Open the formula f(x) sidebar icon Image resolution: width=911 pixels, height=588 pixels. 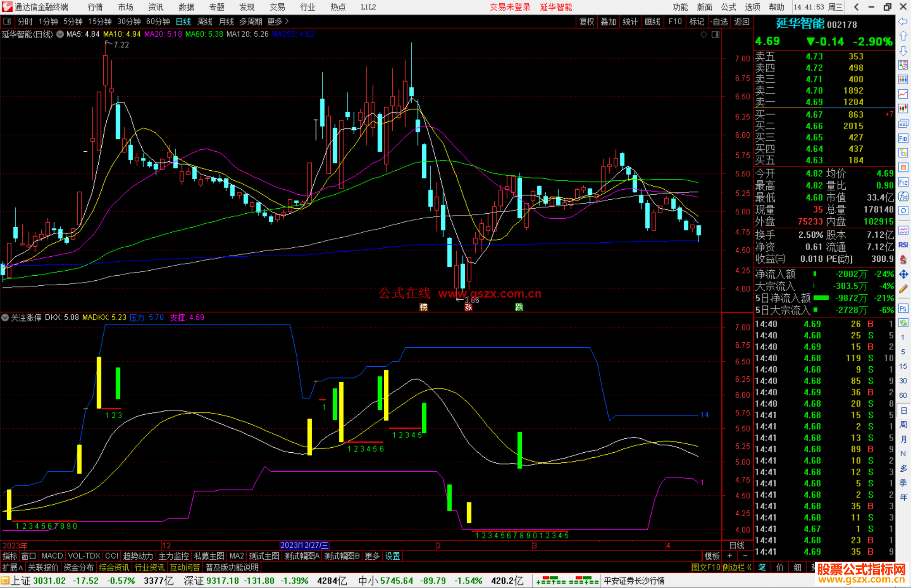pos(903,196)
